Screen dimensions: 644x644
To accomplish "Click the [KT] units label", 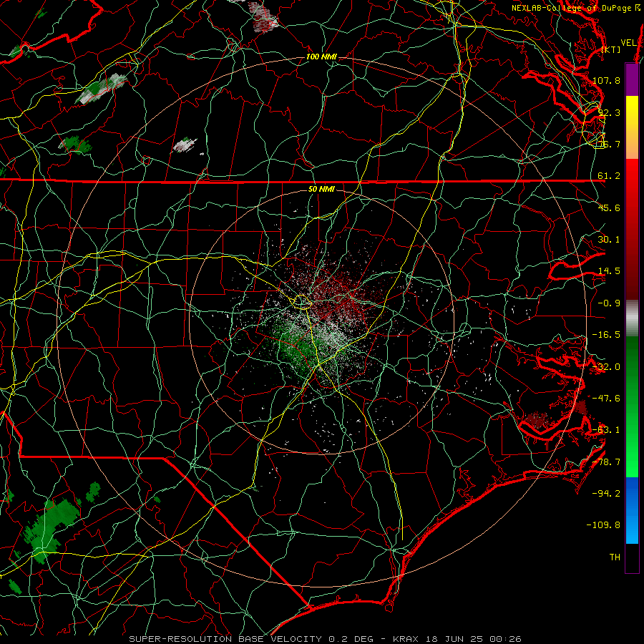I will pyautogui.click(x=611, y=49).
